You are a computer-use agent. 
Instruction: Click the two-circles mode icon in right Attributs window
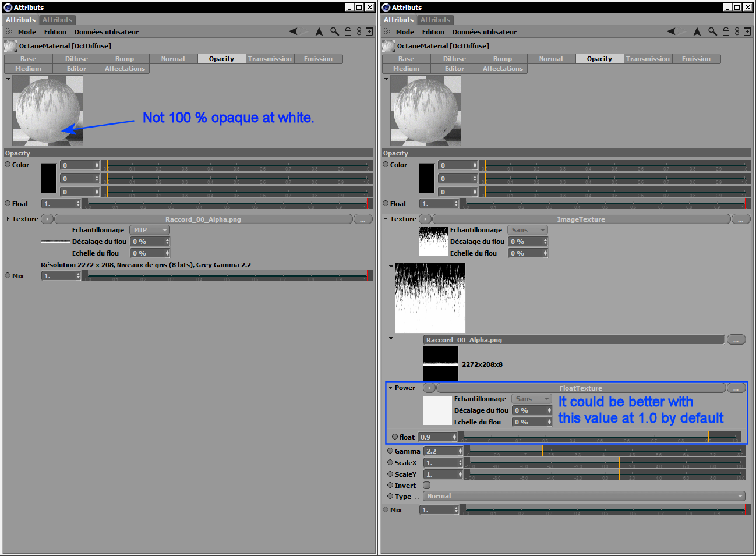tap(737, 31)
